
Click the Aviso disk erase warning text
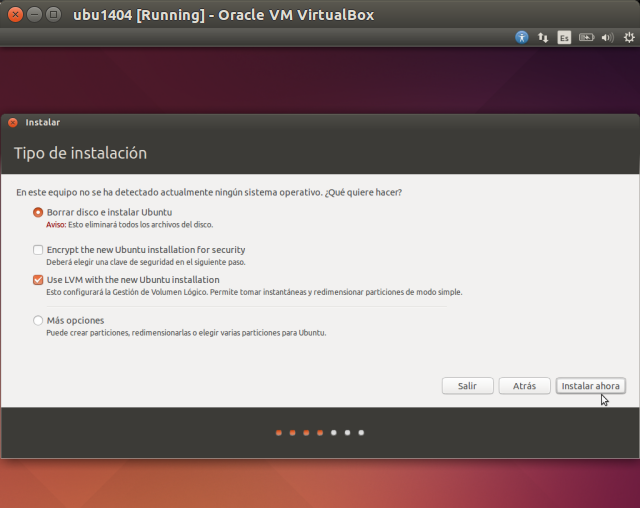129,225
